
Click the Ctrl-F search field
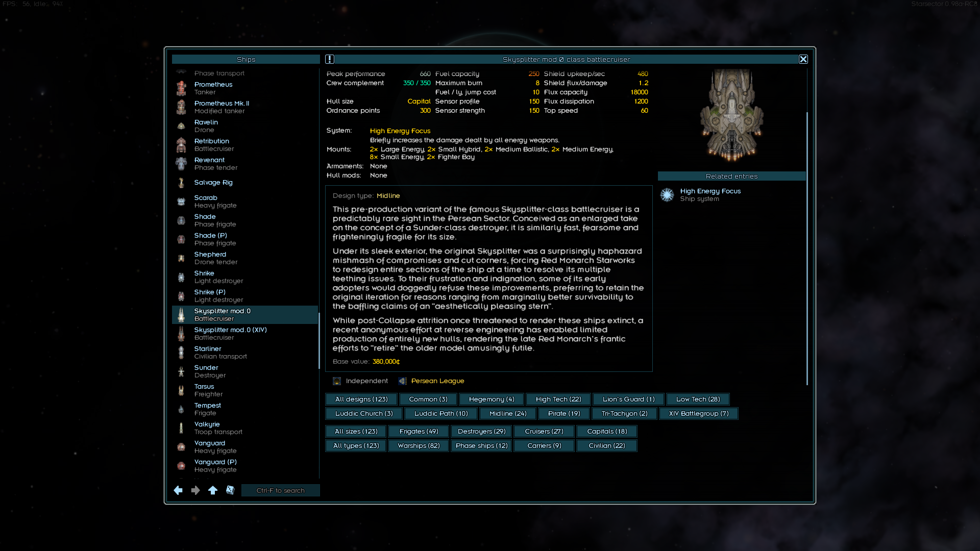pyautogui.click(x=280, y=490)
